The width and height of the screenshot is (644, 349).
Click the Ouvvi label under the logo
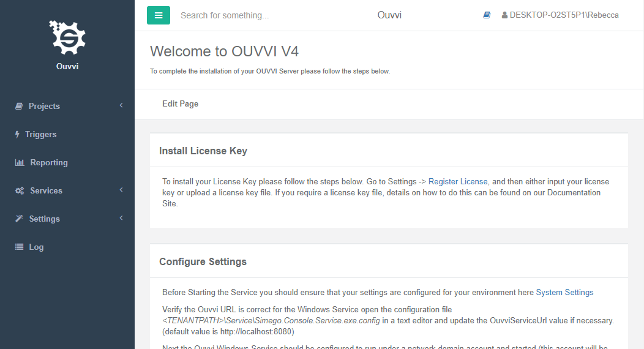click(67, 67)
